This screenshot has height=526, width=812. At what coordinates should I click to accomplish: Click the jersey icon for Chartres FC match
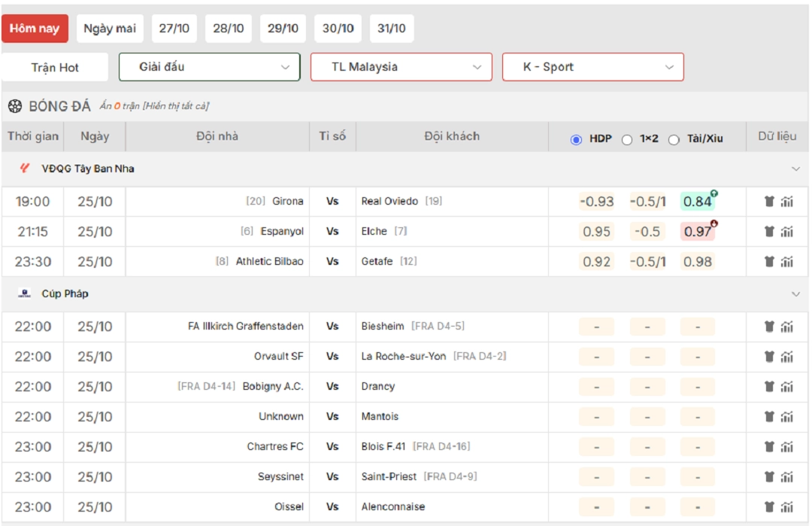pos(769,447)
